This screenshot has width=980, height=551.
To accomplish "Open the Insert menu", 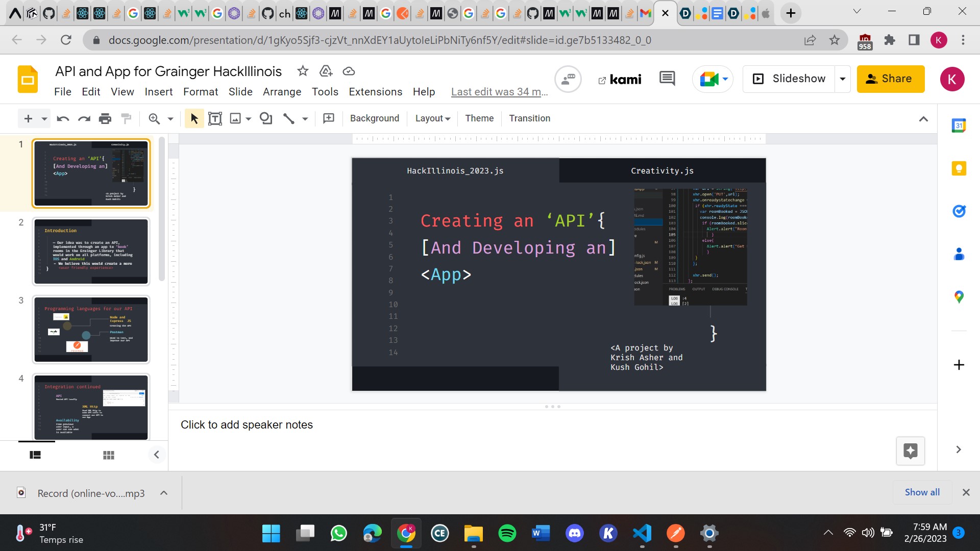I will tap(158, 92).
